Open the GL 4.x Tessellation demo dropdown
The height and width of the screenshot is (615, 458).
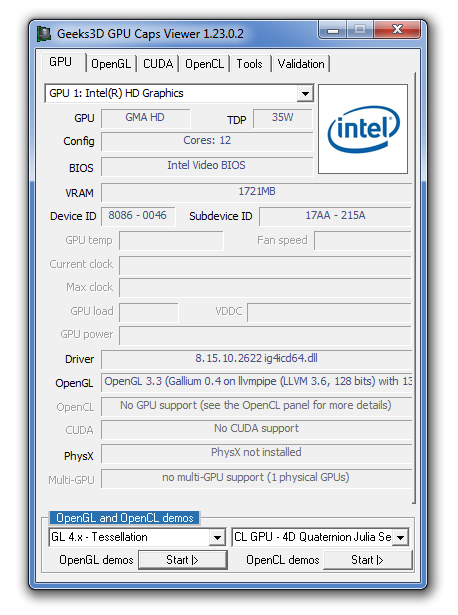[217, 537]
